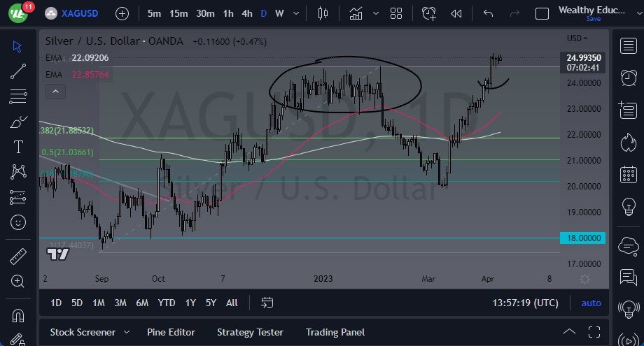Click the user profile avatar with notifications

(20, 13)
